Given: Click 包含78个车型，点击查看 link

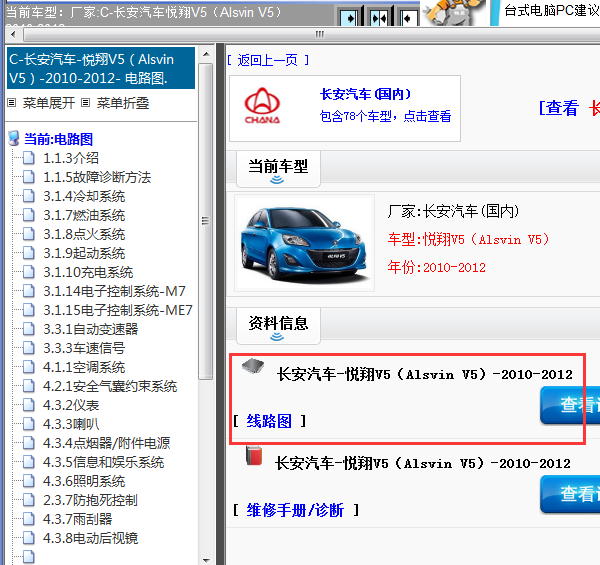Looking at the screenshot, I should coord(385,116).
